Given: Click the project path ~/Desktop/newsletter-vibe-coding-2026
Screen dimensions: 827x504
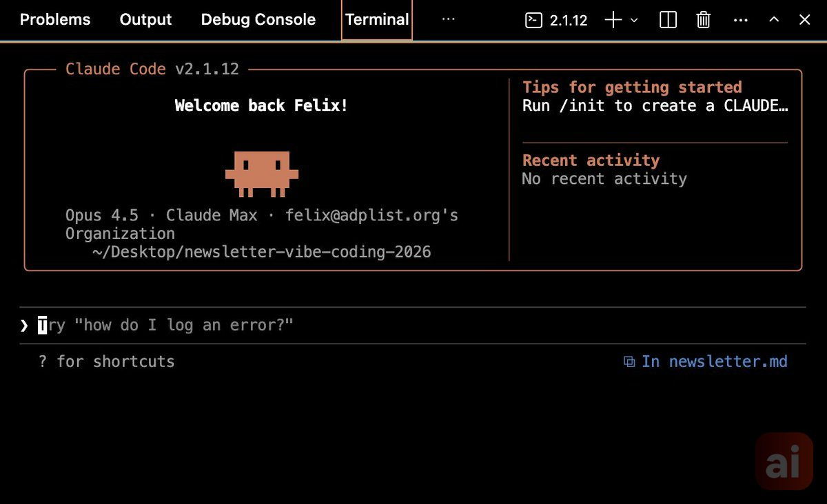Looking at the screenshot, I should (x=261, y=252).
